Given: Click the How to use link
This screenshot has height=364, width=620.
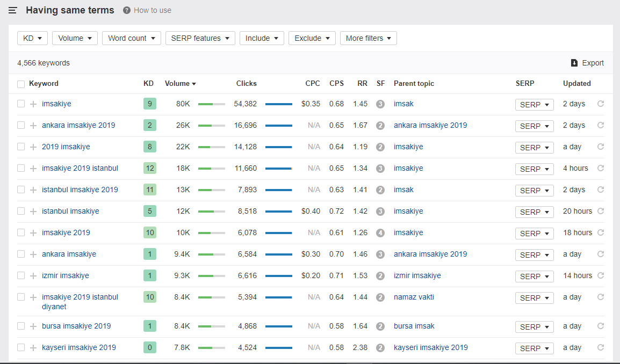Looking at the screenshot, I should [152, 10].
